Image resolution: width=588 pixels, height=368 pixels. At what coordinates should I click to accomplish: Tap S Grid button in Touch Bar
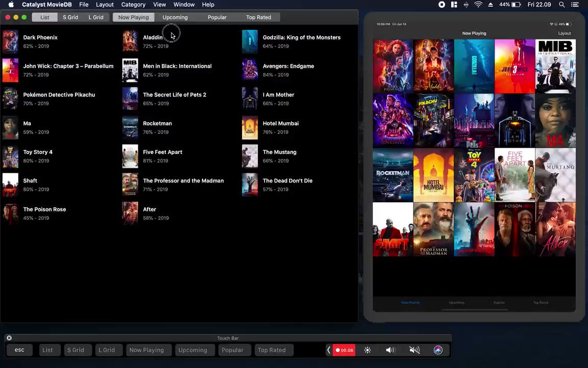[x=78, y=350]
